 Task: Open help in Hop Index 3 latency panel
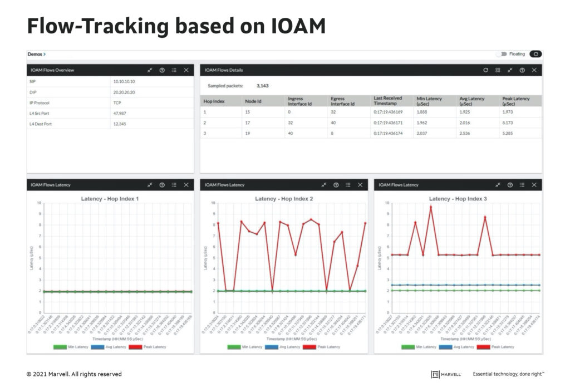510,185
